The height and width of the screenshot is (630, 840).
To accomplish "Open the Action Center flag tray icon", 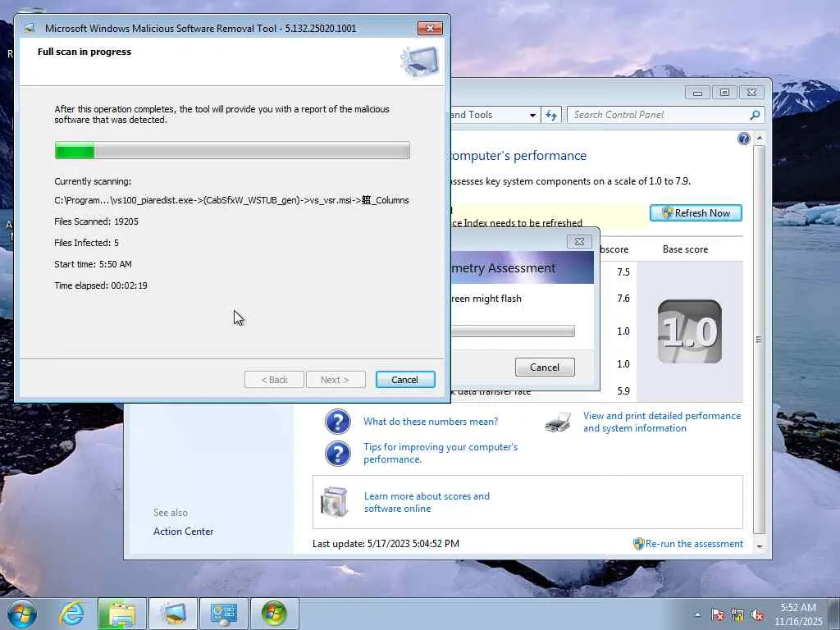I will [718, 615].
